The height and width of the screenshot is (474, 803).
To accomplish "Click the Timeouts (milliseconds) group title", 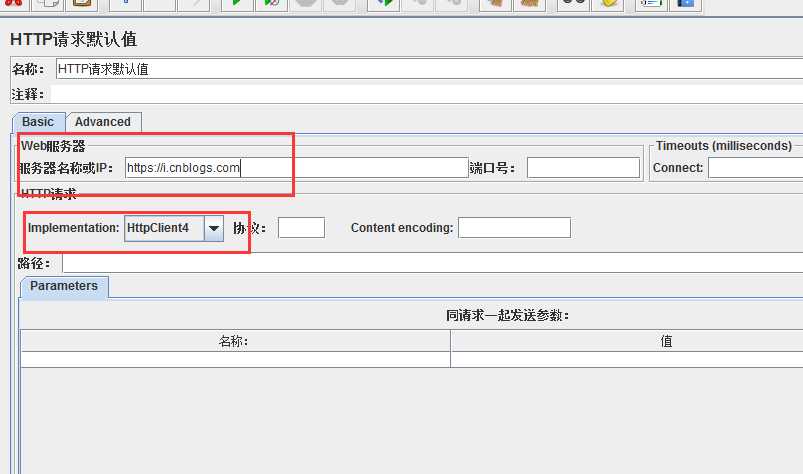I will [724, 146].
